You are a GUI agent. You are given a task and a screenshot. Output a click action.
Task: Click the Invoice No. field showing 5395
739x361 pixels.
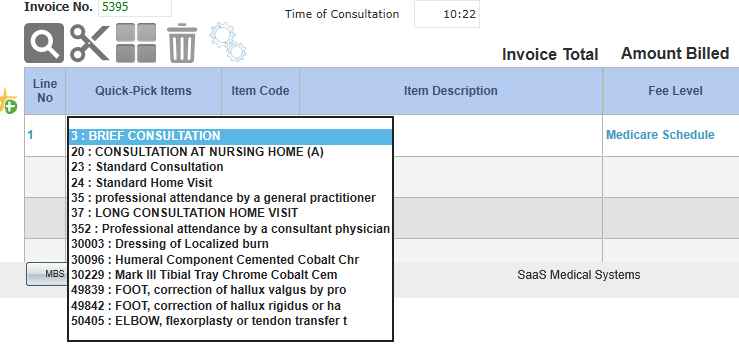point(135,8)
